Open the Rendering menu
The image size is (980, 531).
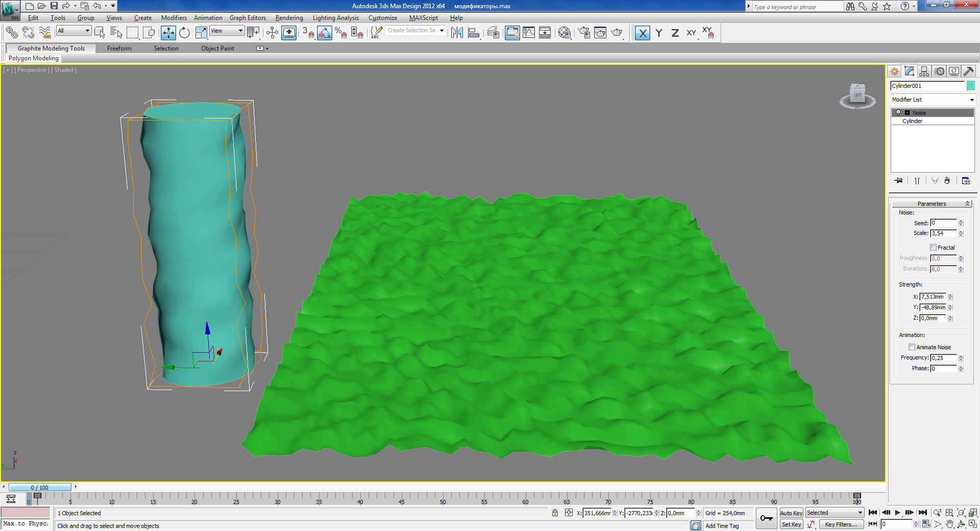click(289, 18)
